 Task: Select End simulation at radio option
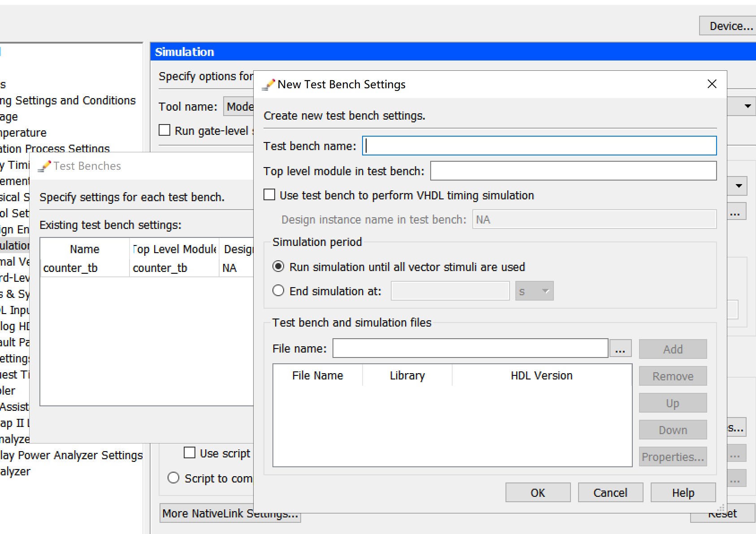coord(278,291)
